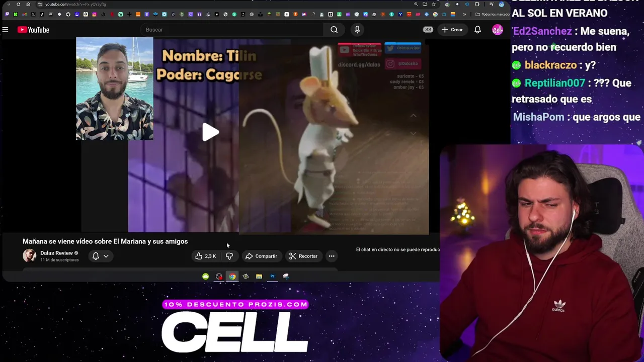
Task: Click the Compartir share button
Action: (x=261, y=256)
